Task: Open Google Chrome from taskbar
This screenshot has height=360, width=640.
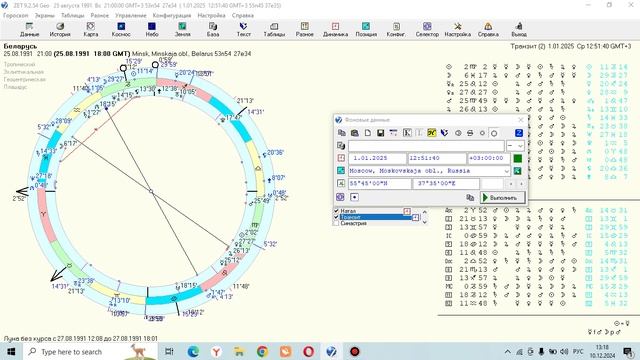Action: [262, 351]
